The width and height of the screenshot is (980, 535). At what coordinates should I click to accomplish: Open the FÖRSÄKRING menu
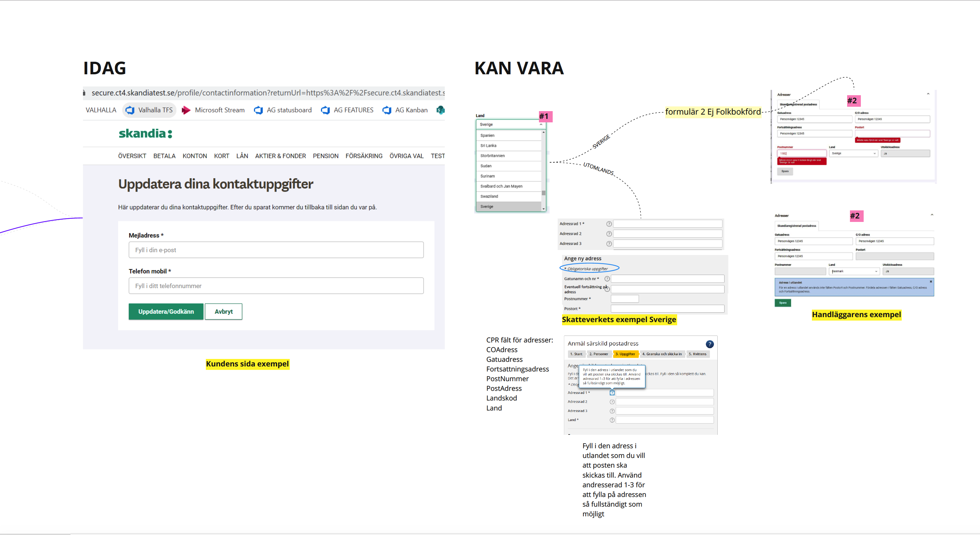364,156
